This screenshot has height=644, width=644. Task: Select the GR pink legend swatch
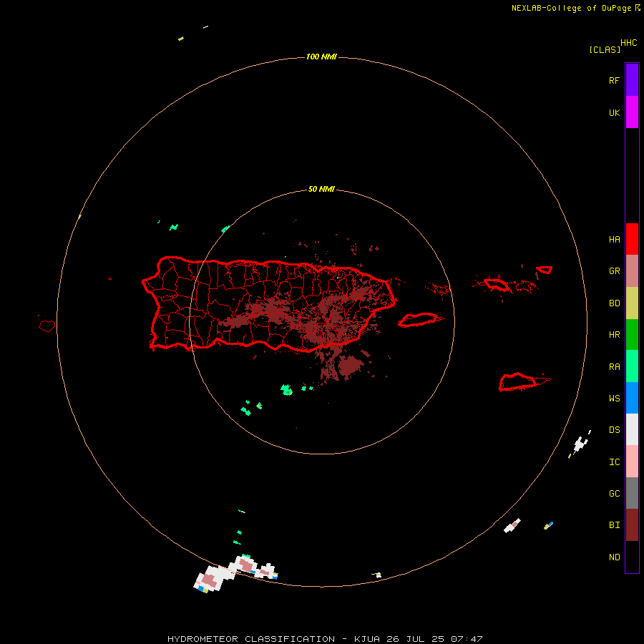[x=632, y=271]
